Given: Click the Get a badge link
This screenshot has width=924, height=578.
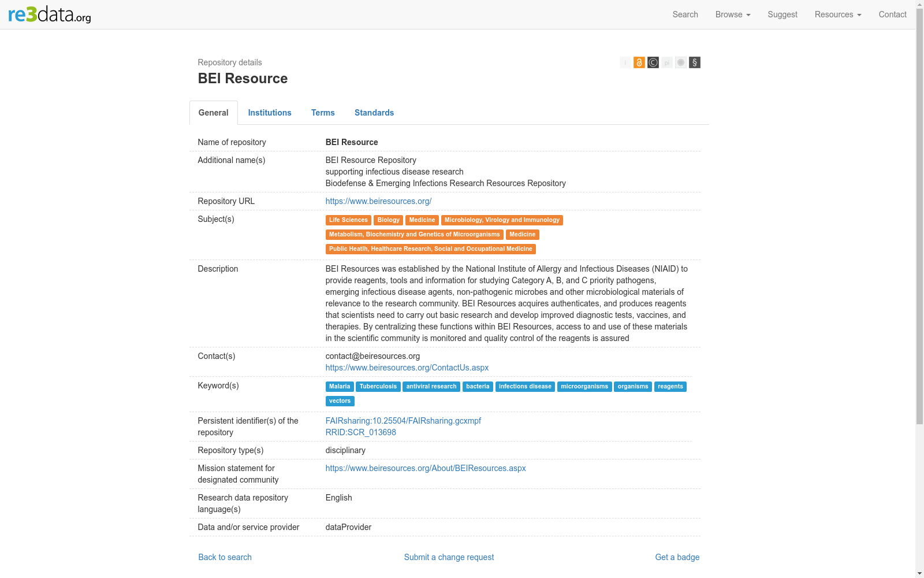Looking at the screenshot, I should click(x=677, y=557).
